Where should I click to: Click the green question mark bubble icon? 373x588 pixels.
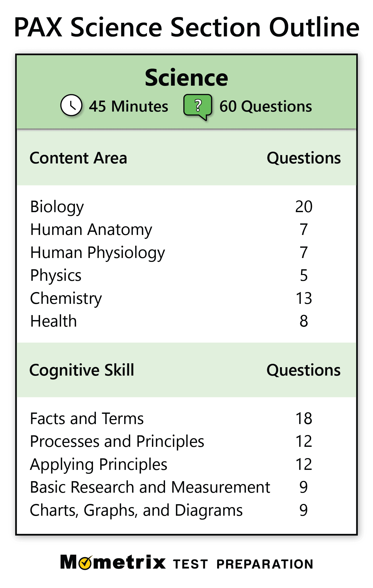[x=198, y=107]
